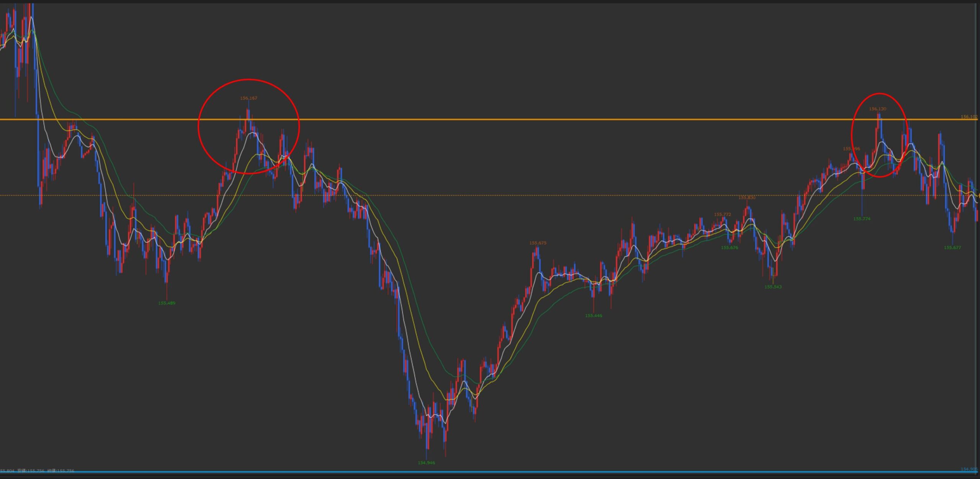The height and width of the screenshot is (479, 980).
Task: Select the 155.446 low price label
Action: (593, 316)
